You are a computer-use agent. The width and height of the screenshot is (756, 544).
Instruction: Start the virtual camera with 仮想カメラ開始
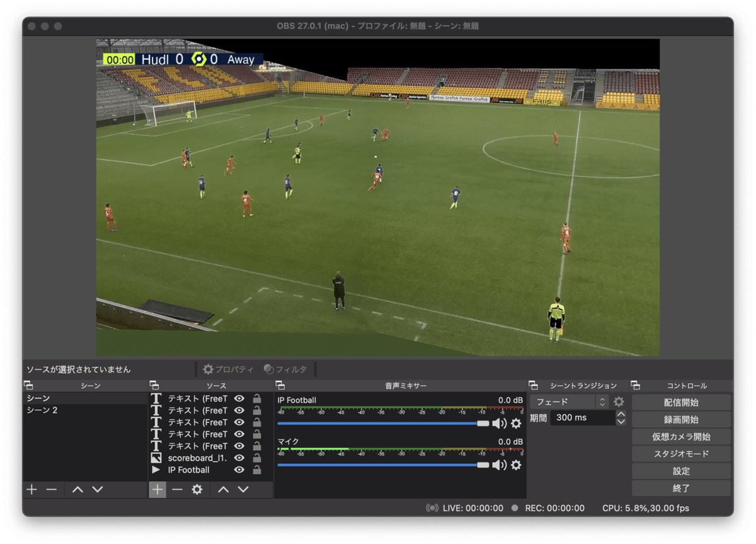tap(682, 436)
